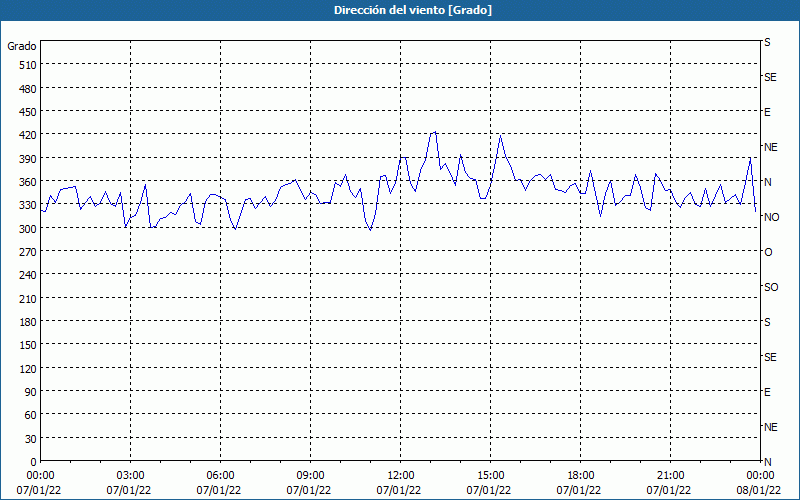Click the 90 degree axis label
The image size is (800, 500).
click(x=31, y=392)
